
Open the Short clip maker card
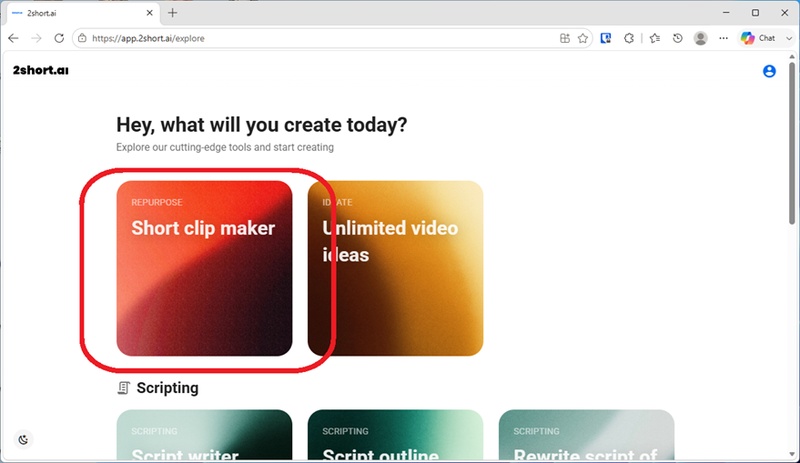coord(204,268)
